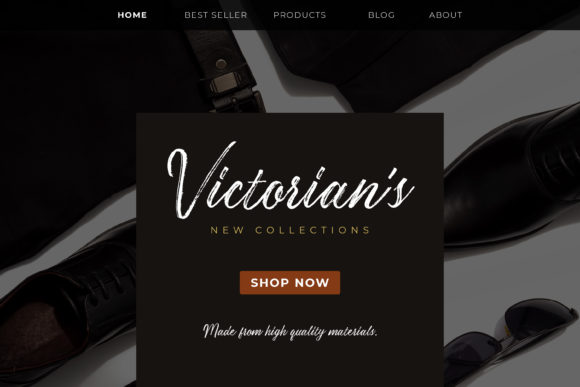The height and width of the screenshot is (387, 580).
Task: Select the NEW COLLECTIONS gold heading
Action: (x=290, y=230)
